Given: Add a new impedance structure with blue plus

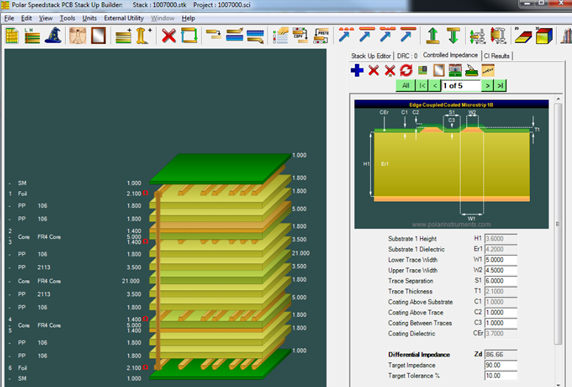Looking at the screenshot, I should (357, 70).
